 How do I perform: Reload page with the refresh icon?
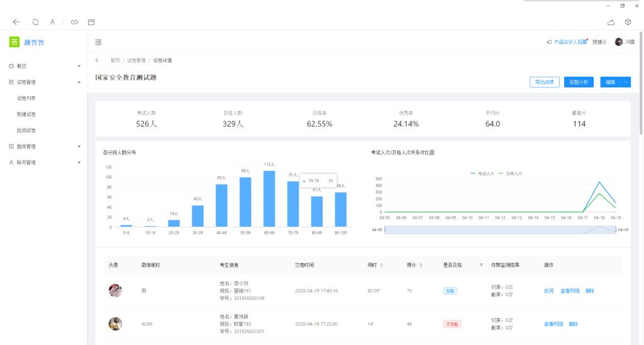click(35, 22)
